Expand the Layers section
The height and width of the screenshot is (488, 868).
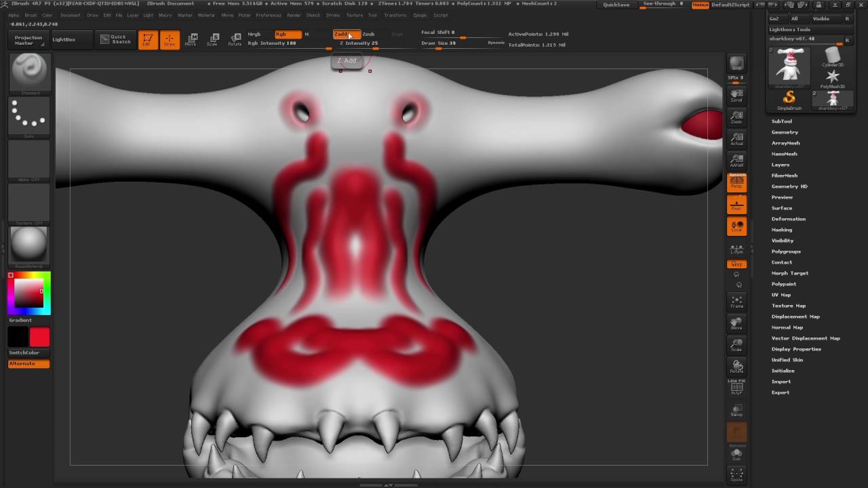781,165
